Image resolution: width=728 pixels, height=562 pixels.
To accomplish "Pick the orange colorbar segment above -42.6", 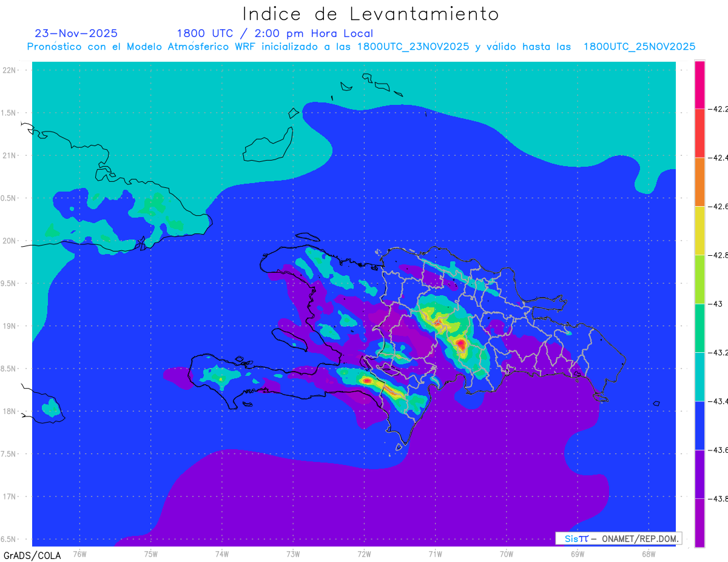I will [699, 182].
